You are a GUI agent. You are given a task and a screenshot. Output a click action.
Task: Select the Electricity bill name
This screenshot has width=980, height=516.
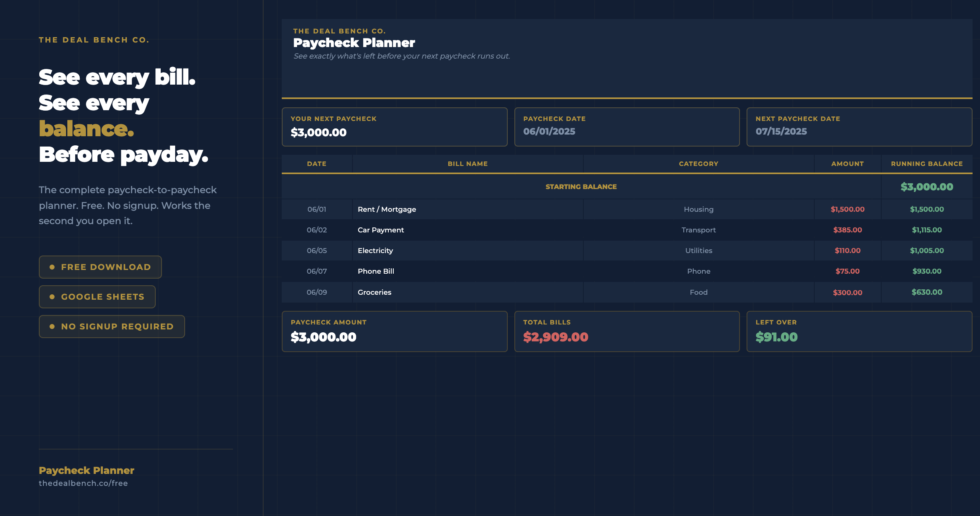[x=375, y=251]
